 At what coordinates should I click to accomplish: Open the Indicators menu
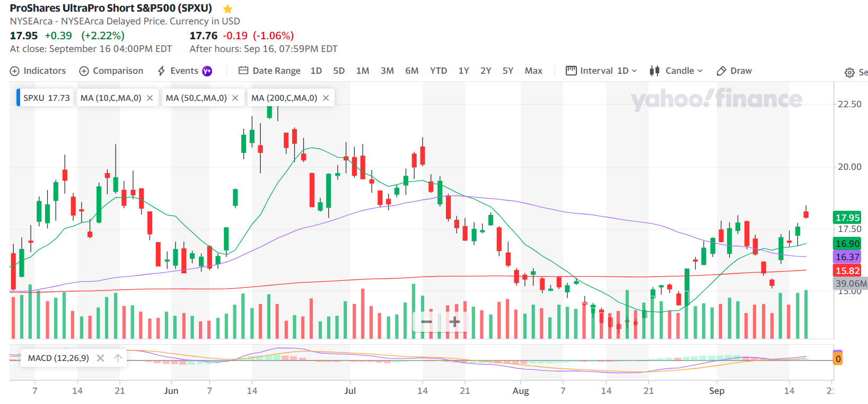38,71
